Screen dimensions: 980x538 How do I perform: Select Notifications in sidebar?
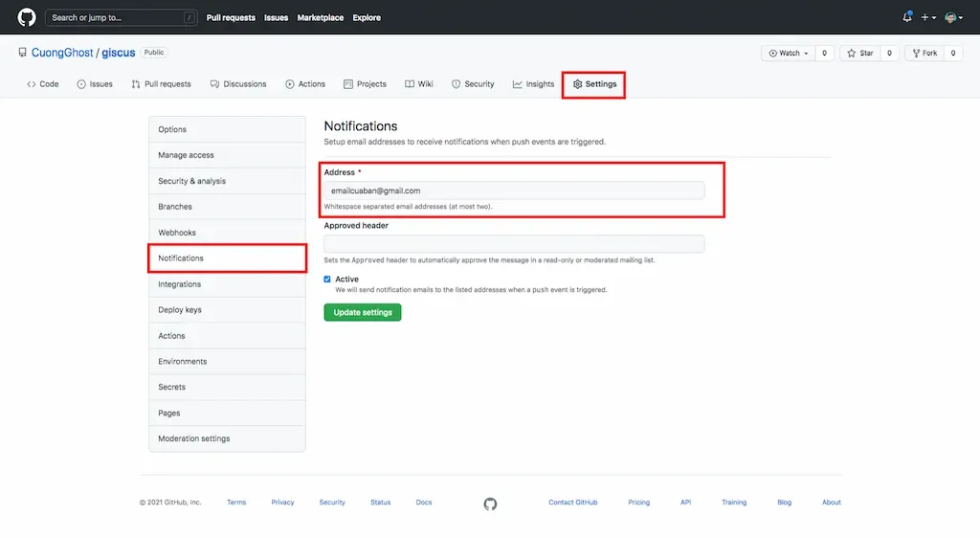227,258
